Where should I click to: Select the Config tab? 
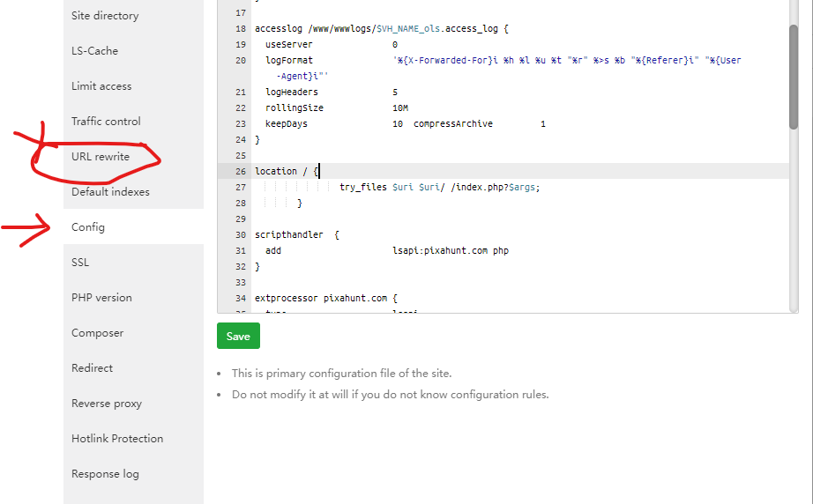point(88,227)
